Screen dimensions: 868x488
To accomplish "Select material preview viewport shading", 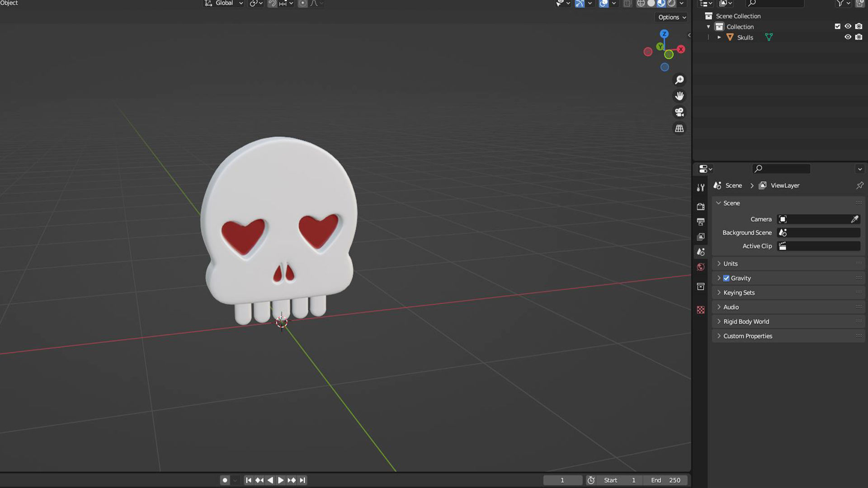I will 661,4.
